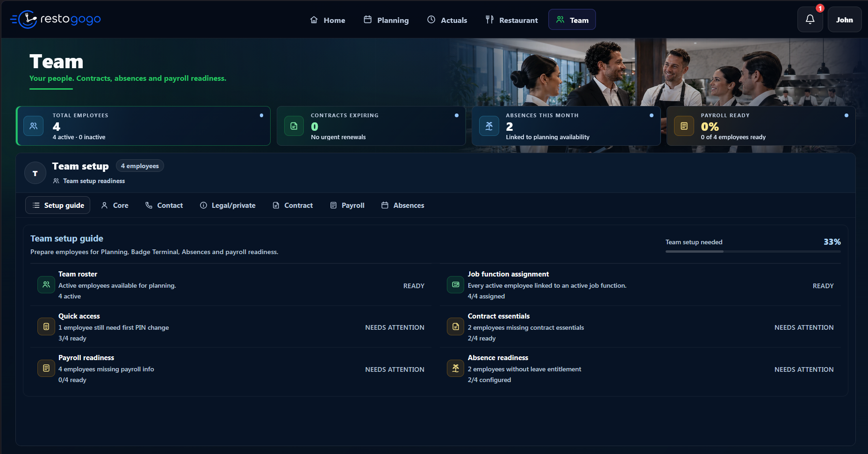868x454 pixels.
Task: Open the John user menu
Action: pyautogui.click(x=845, y=20)
